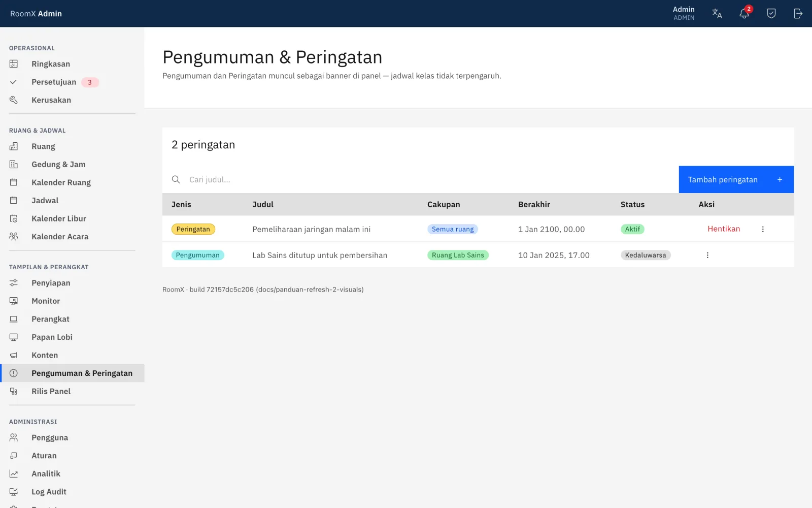Click the Ruang Lab Sains scope tag
This screenshot has height=508, width=812.
458,255
